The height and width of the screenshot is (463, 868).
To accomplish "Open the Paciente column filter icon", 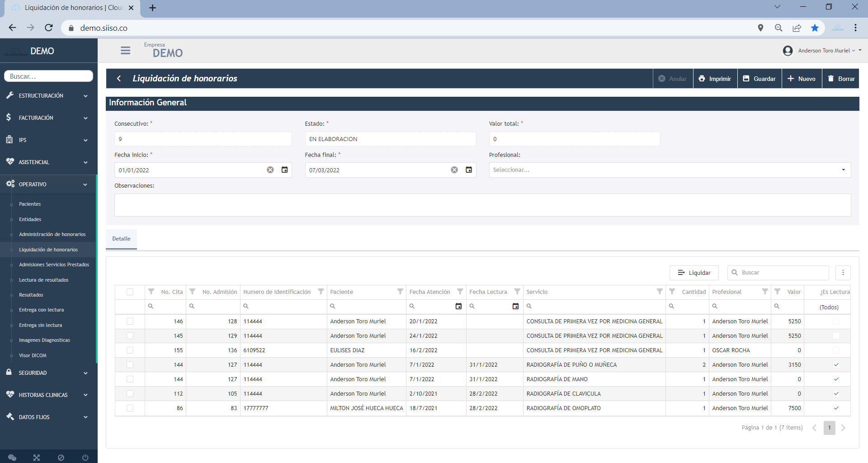I will [x=400, y=292].
